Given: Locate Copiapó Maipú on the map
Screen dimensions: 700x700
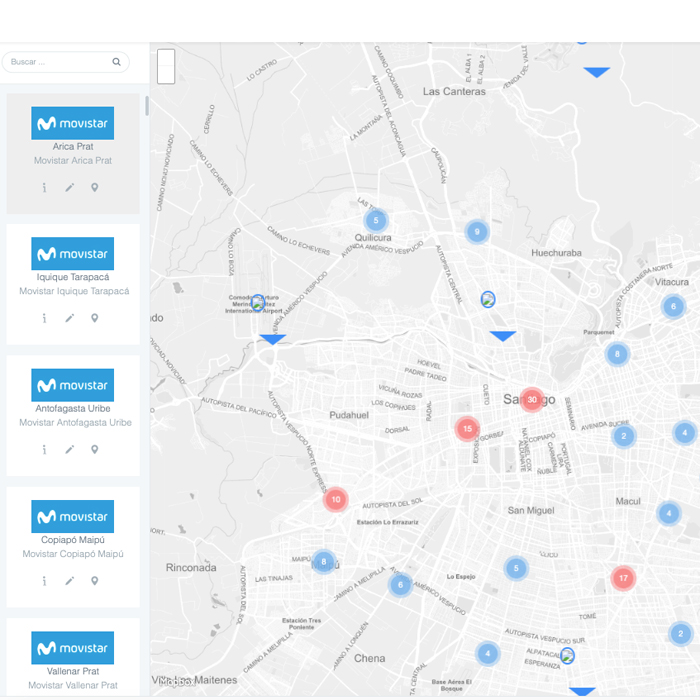Looking at the screenshot, I should (x=95, y=581).
